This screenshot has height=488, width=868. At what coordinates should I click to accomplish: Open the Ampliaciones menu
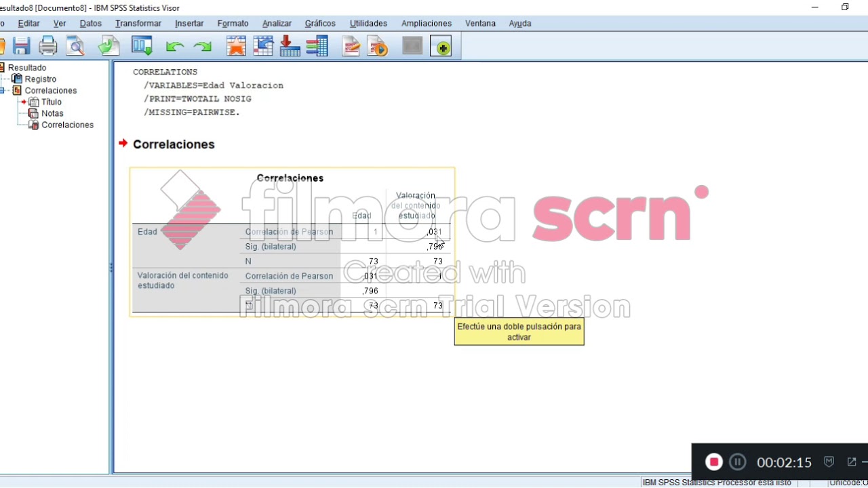(x=427, y=23)
